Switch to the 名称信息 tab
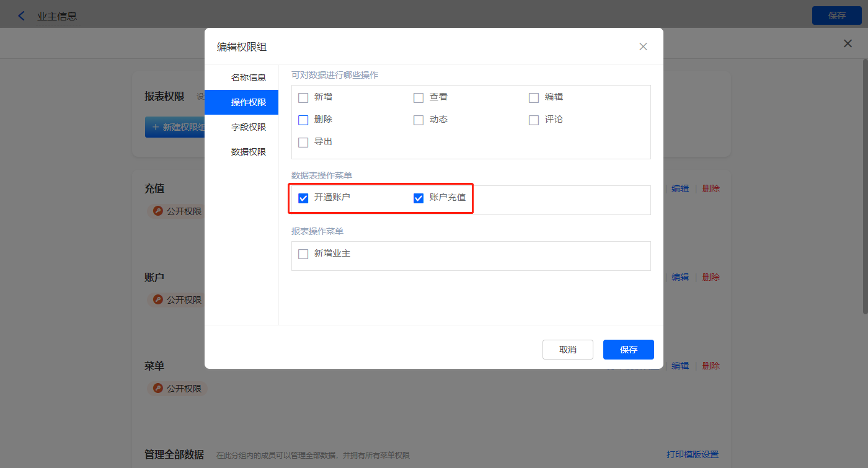The image size is (868, 468). 248,77
